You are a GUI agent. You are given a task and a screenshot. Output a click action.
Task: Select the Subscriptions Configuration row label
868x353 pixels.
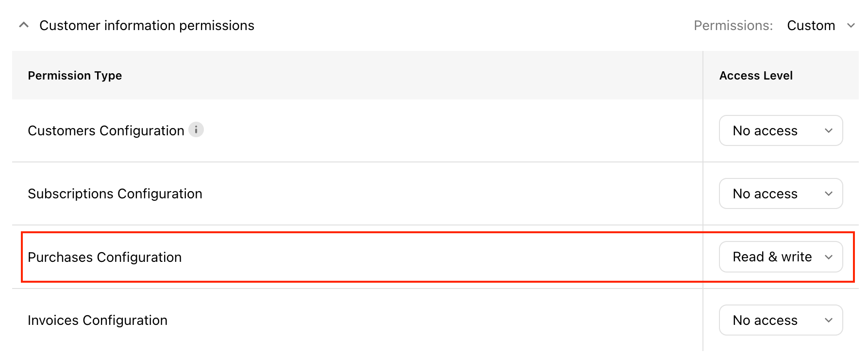(115, 194)
